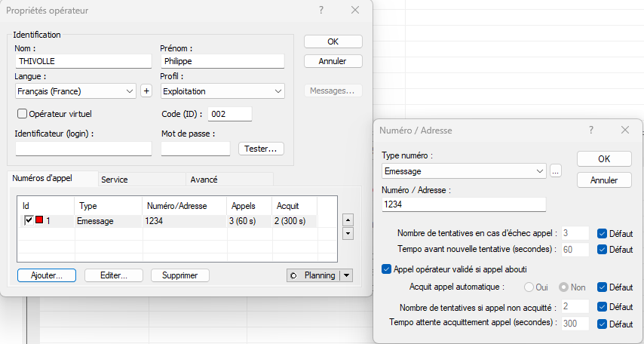Switch to the Service tab
The width and height of the screenshot is (644, 344).
tap(115, 180)
